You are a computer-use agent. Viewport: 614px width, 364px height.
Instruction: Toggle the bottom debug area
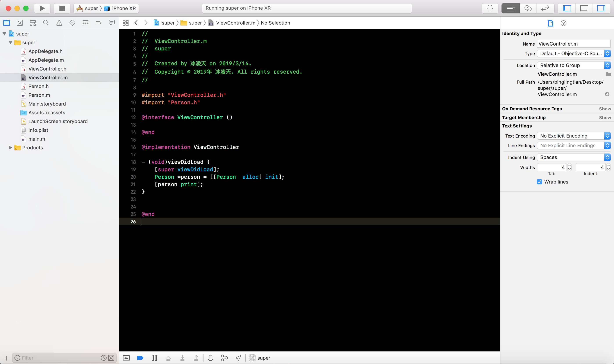(584, 8)
